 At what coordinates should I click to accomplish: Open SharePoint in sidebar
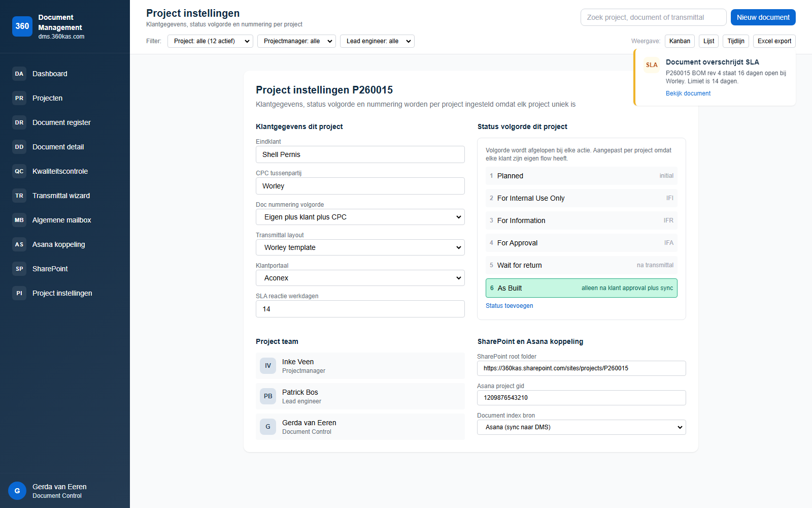65,269
